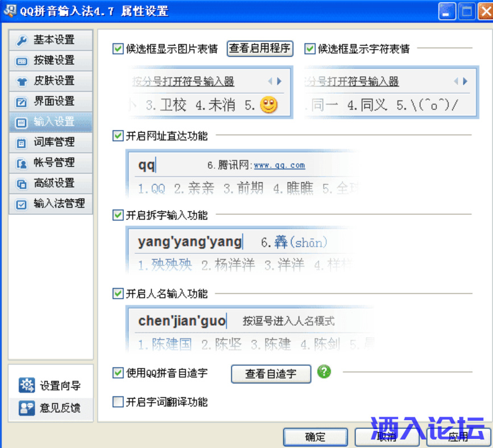Click right arrow in character emoticon preview
The width and height of the screenshot is (493, 448).
click(x=465, y=81)
